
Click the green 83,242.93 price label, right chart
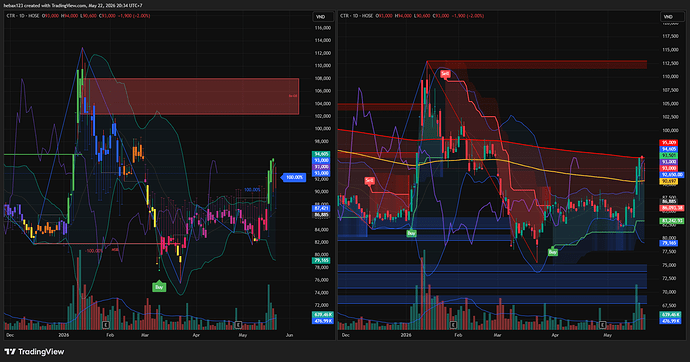pos(672,221)
